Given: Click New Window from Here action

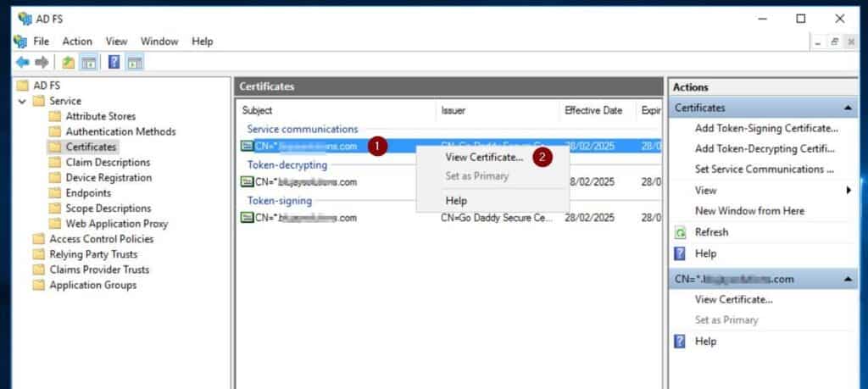Looking at the screenshot, I should [749, 211].
